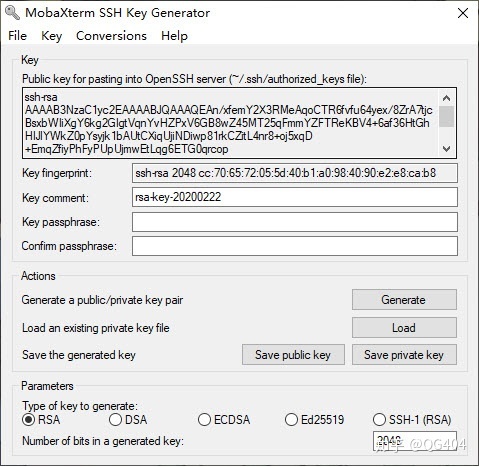Click the 'ssh-rsa' line in key box
The image size is (479, 467).
coord(41,97)
